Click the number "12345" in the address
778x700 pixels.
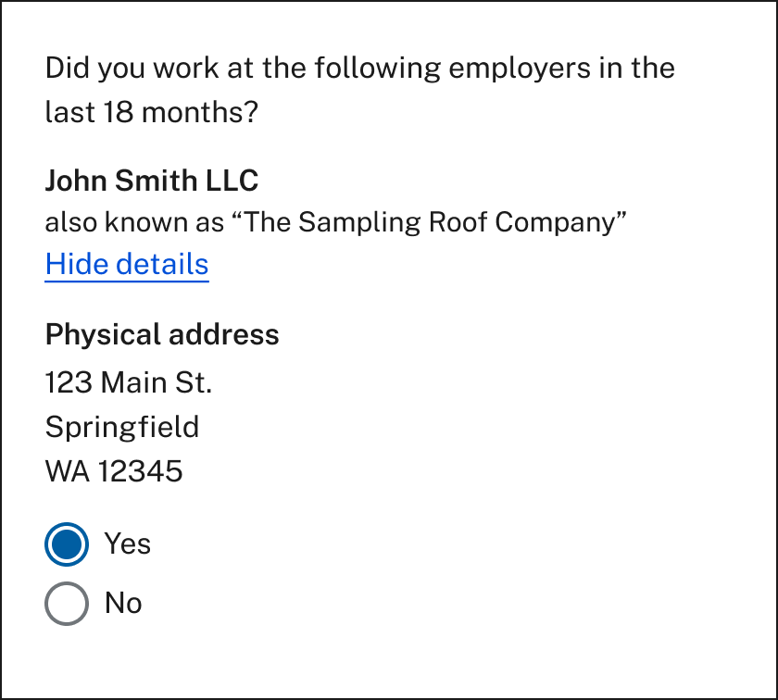click(x=141, y=472)
